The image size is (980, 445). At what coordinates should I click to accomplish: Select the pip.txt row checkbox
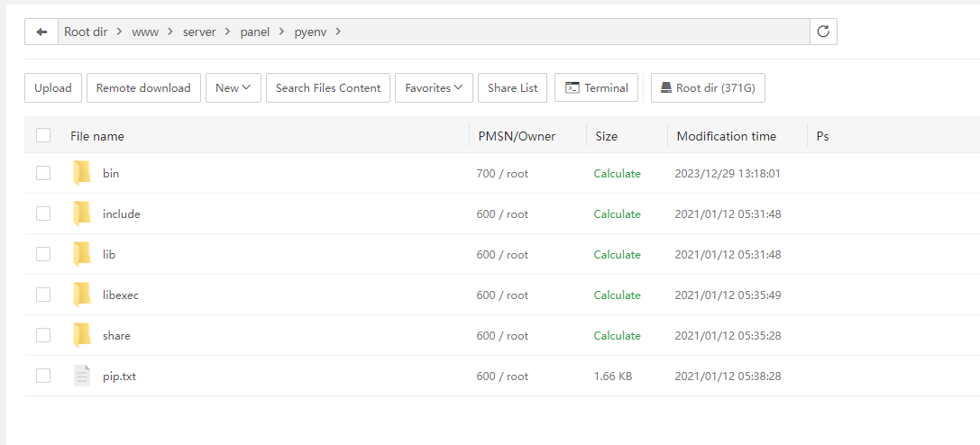click(43, 376)
